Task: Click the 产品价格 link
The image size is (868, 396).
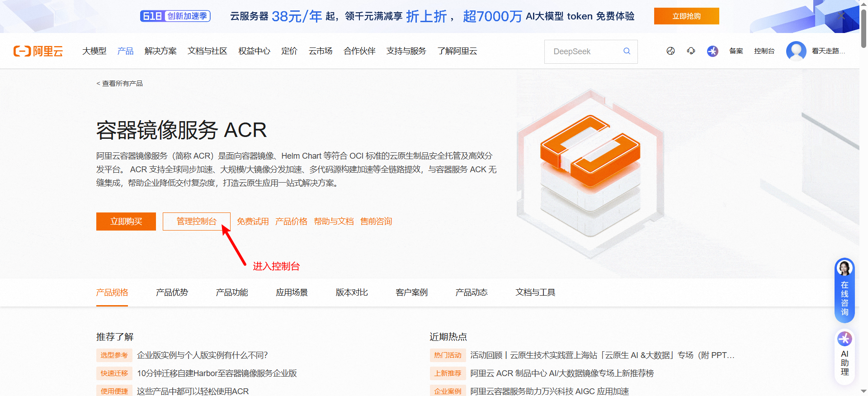Action: pos(291,222)
